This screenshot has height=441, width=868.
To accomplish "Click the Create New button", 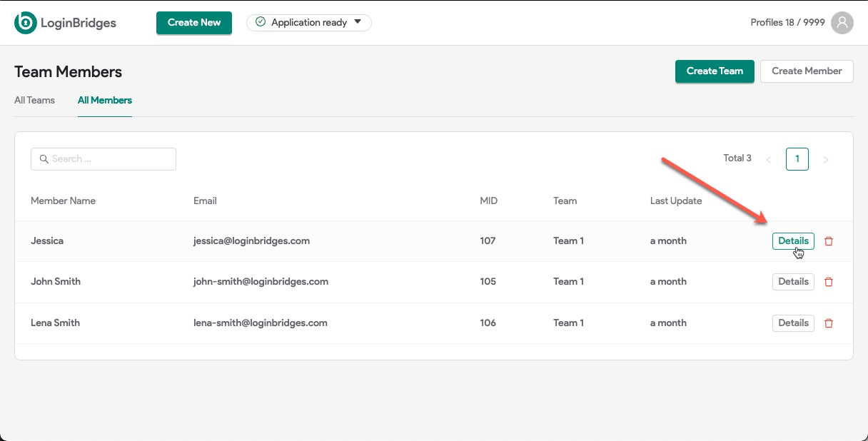I will (x=193, y=22).
